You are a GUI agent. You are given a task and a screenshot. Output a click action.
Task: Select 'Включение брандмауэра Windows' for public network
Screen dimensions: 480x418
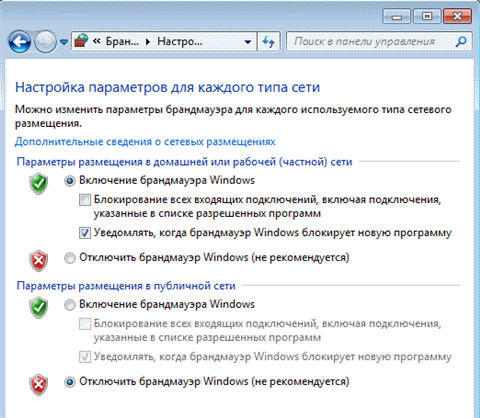point(70,305)
